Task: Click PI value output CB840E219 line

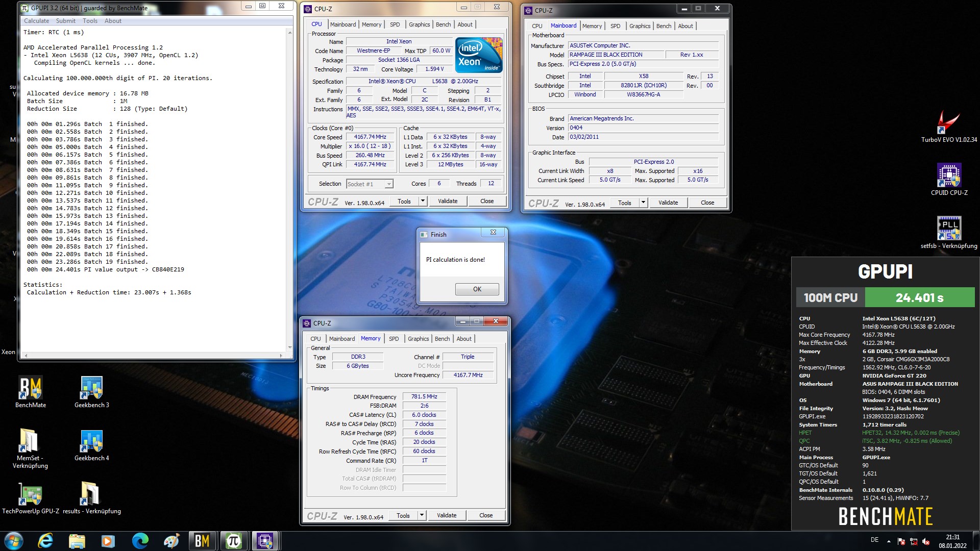Action: [106, 269]
